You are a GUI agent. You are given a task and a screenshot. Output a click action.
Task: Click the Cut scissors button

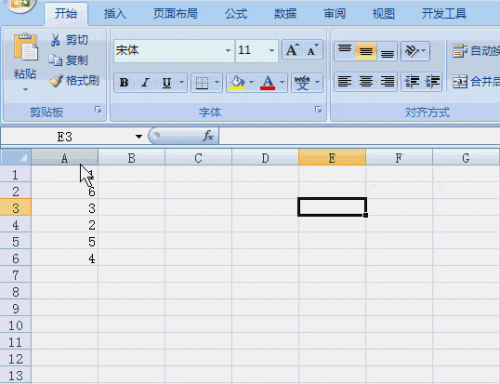69,40
